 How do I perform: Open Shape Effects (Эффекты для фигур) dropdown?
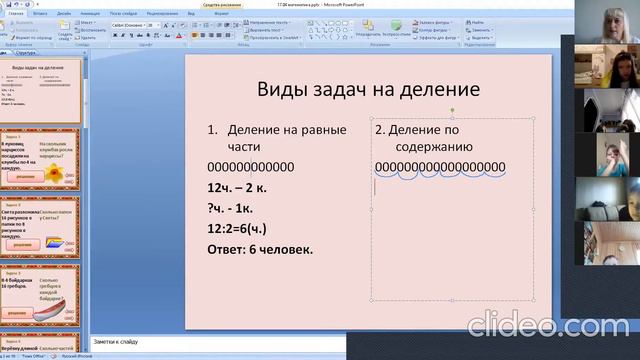(436, 38)
